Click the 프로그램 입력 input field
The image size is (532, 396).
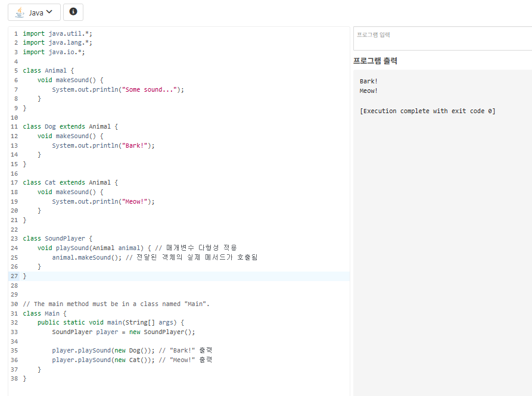443,39
